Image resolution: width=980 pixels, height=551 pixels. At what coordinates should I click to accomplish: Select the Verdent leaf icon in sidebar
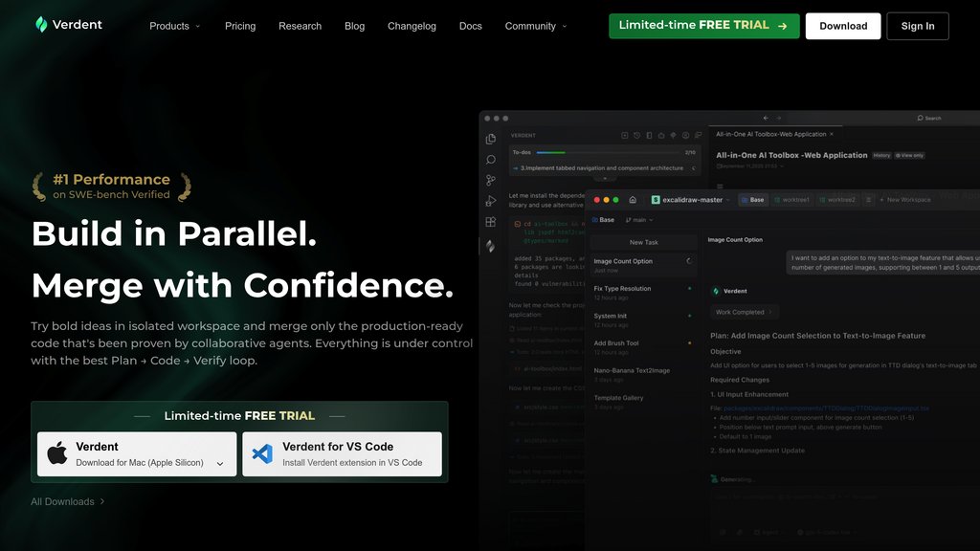(491, 246)
